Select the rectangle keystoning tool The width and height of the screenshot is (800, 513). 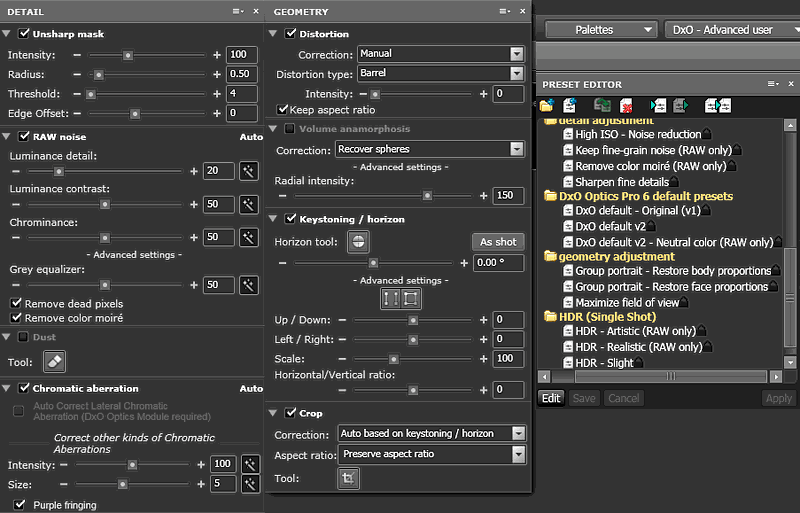410,299
